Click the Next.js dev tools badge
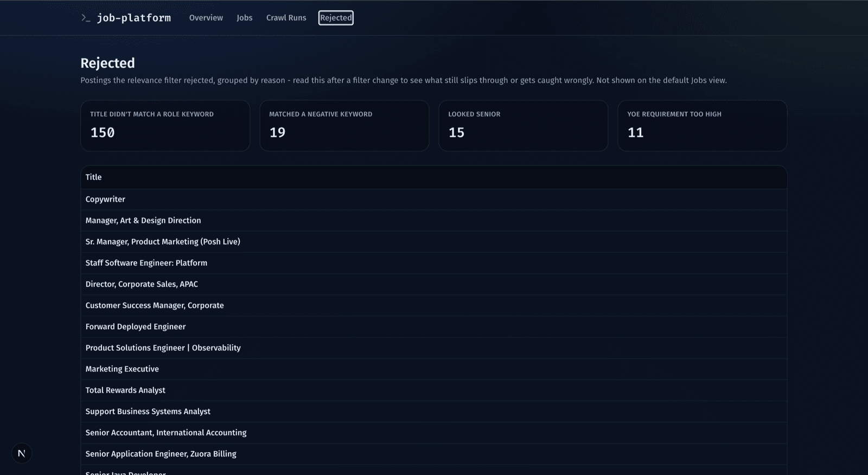Image resolution: width=868 pixels, height=475 pixels. tap(22, 453)
